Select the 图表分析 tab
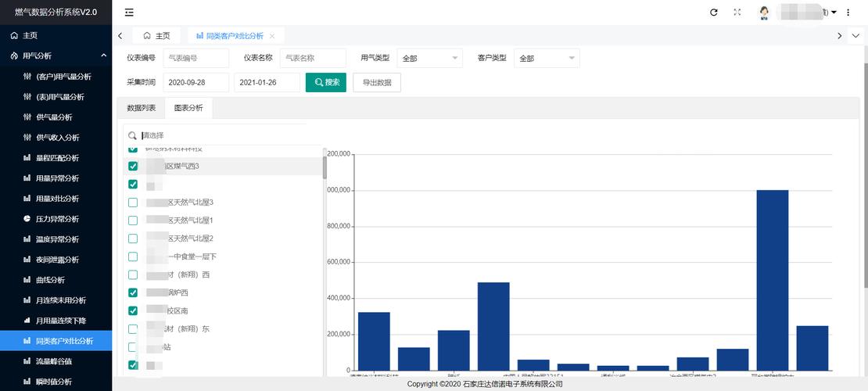 [188, 108]
